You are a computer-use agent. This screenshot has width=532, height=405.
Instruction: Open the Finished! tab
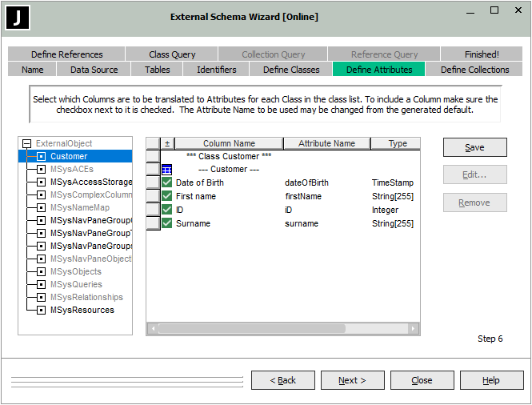pyautogui.click(x=482, y=54)
